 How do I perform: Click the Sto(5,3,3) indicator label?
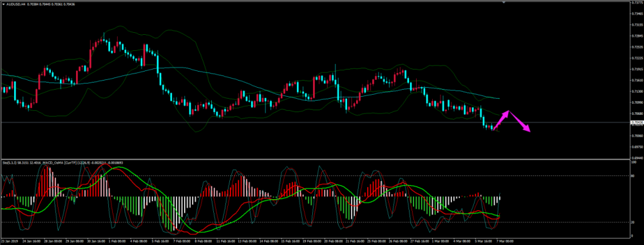tap(10, 162)
